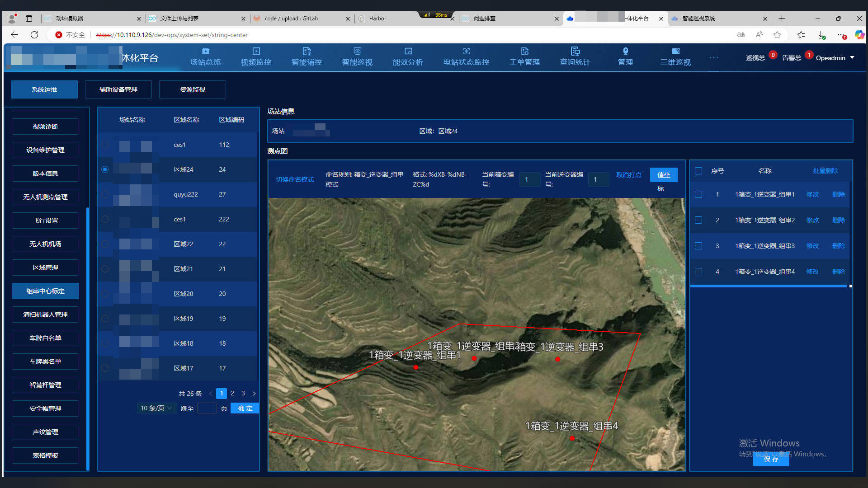868x488 pixels.
Task: Click the 切换命名模式 link
Action: (x=295, y=179)
